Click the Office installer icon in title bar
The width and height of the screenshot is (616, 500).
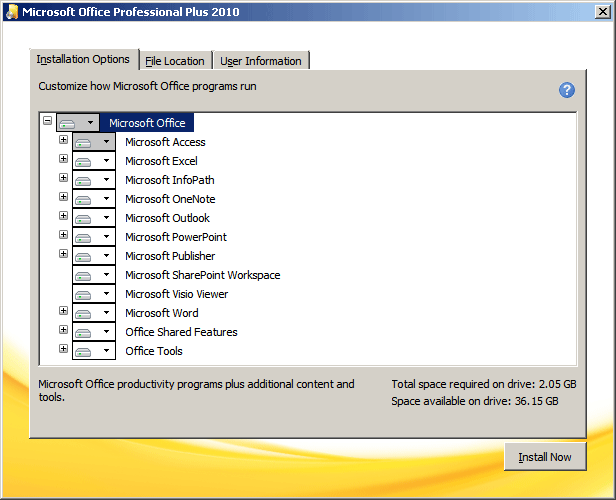click(12, 11)
